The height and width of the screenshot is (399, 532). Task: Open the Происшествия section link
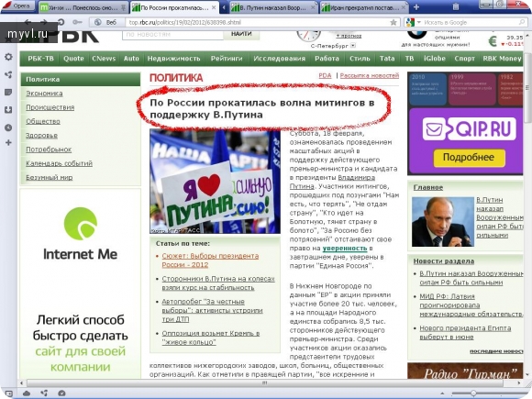coord(50,107)
